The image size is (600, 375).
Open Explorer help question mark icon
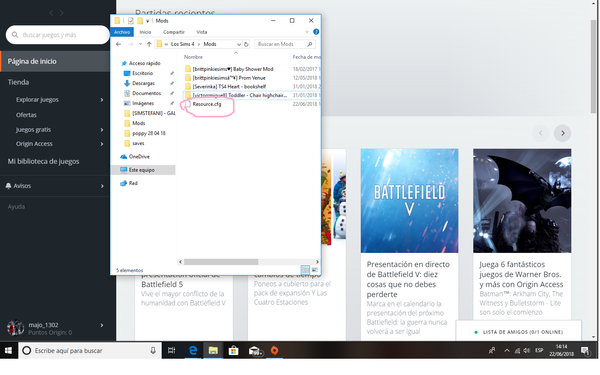coord(316,32)
